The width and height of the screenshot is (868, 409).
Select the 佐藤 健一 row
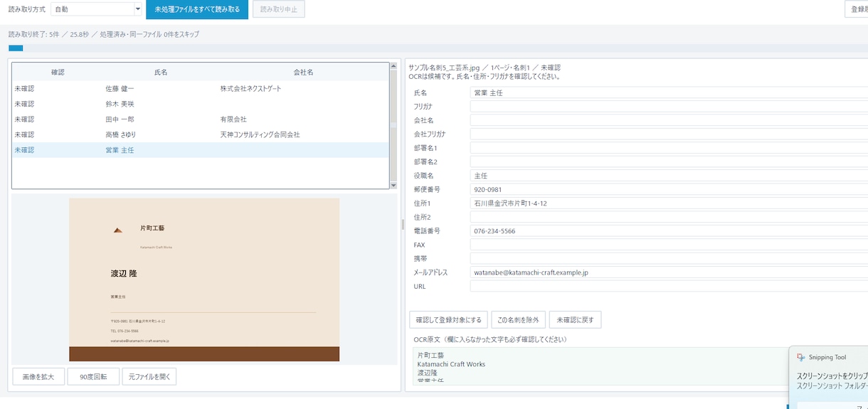[200, 89]
